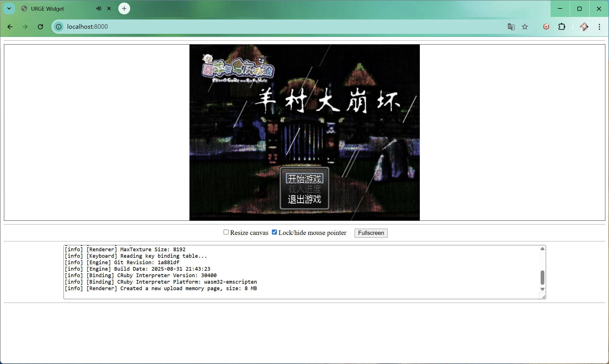Open the profile avatar menu

pos(584,27)
